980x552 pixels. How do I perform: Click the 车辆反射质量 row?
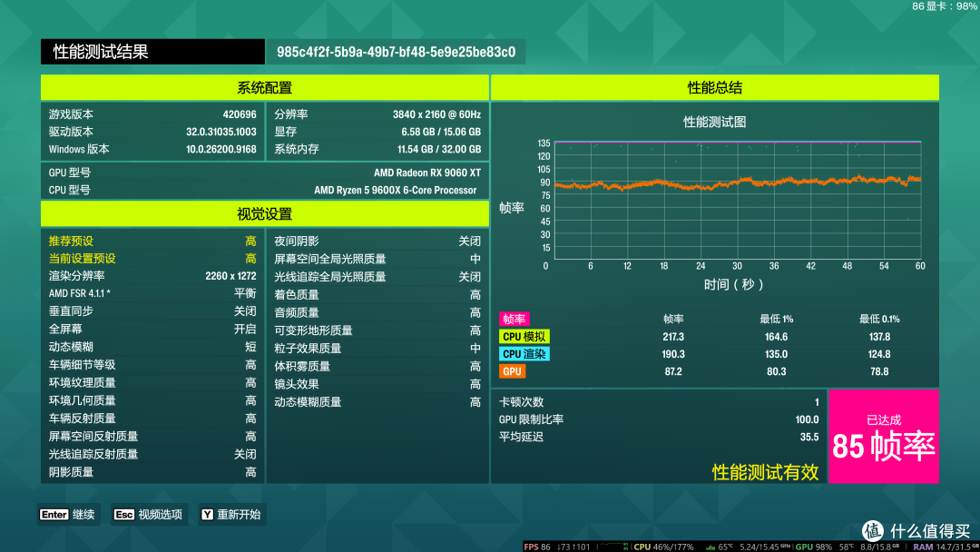tap(152, 419)
